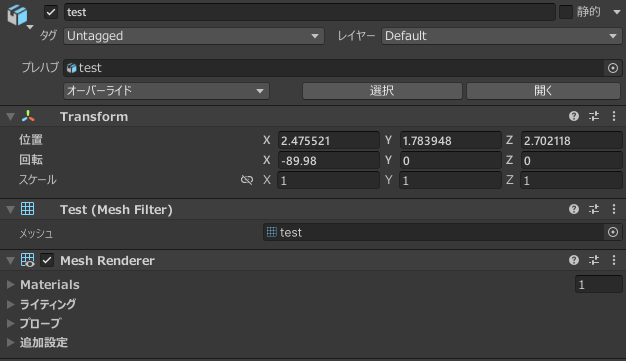Disable the Mesh Renderer checkbox
This screenshot has width=626, height=361.
click(47, 260)
